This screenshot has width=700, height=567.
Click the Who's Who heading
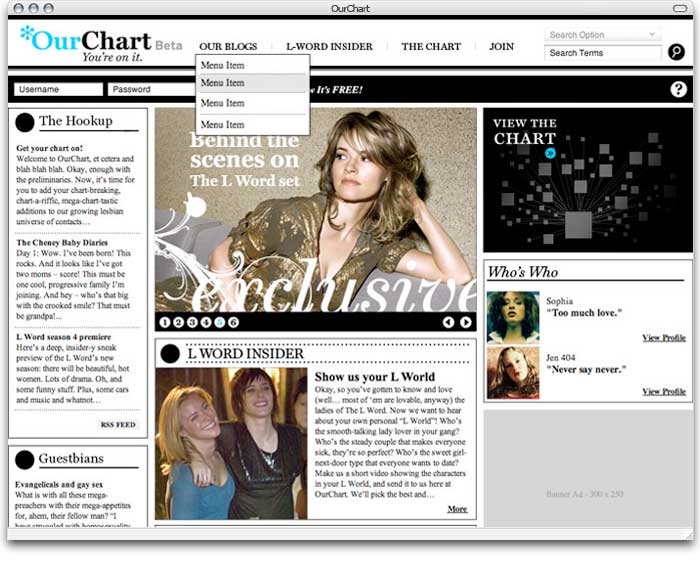(x=523, y=272)
